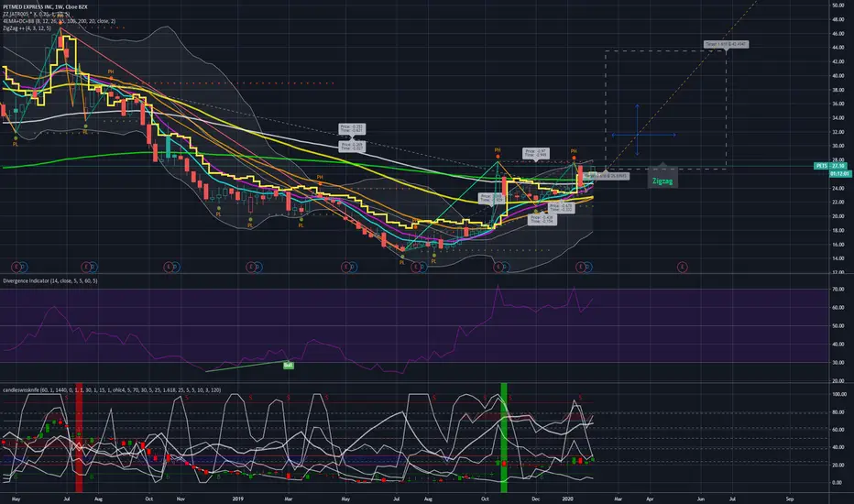Click the green Zigzag callout label
Image resolution: width=854 pixels, height=504 pixels.
(x=662, y=181)
